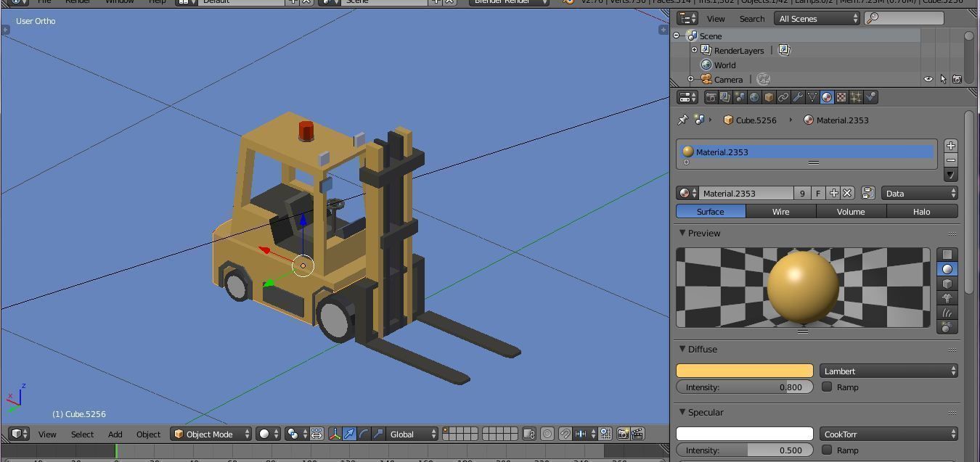The height and width of the screenshot is (462, 980).
Task: Browse materials to link
Action: click(x=687, y=194)
